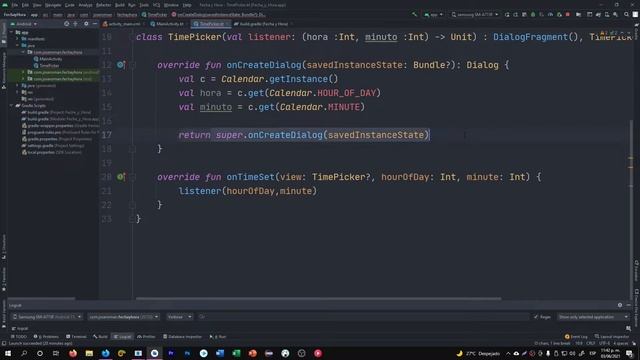This screenshot has width=640, height=360.
Task: Open the Build menu
Action: [120, 5]
